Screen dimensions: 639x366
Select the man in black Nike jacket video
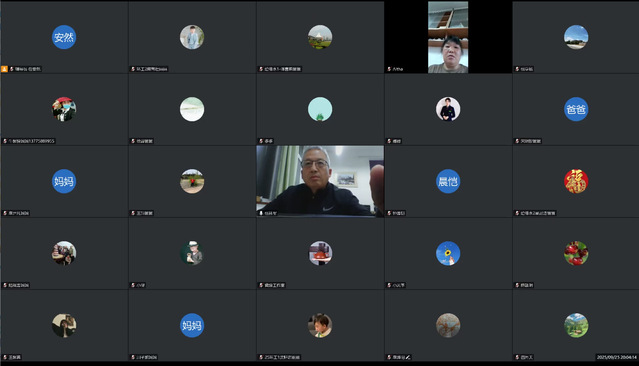click(320, 181)
